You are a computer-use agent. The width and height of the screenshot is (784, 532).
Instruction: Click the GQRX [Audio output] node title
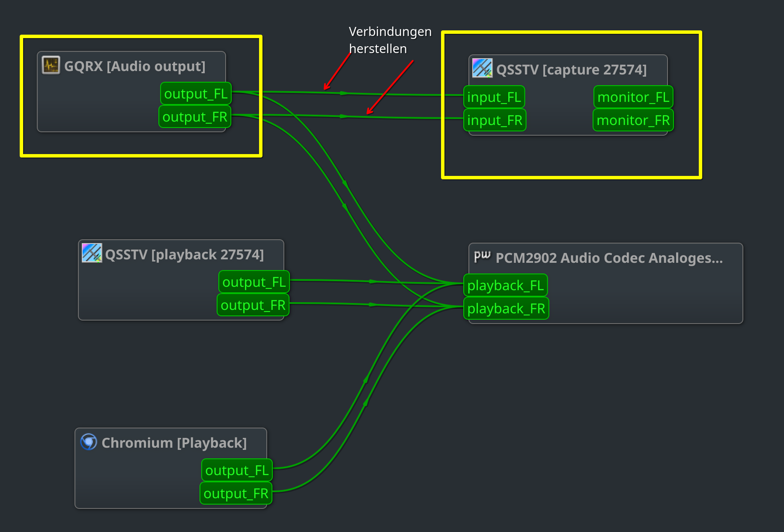click(134, 66)
